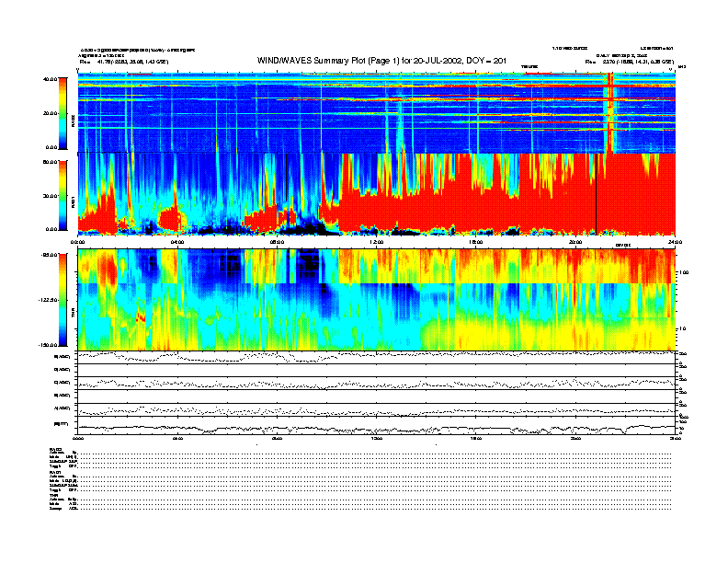Click the vertical red burst stripe in RAD2
This screenshot has width=728, height=563.
(610, 113)
